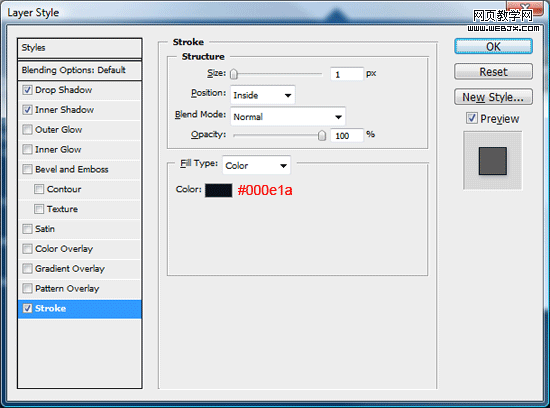Screen dimensions: 550x408
Task: Open the Fill Type dropdown showing Color
Action: pos(256,165)
